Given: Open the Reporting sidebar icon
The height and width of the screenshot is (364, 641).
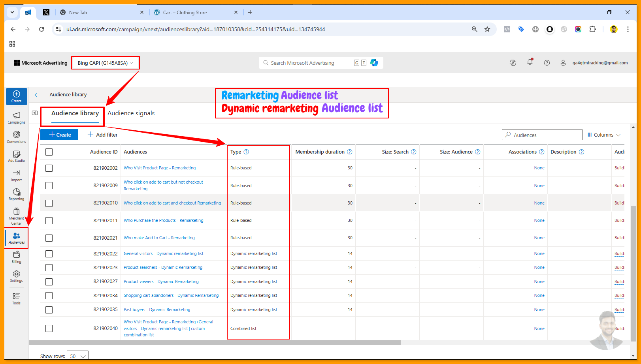Looking at the screenshot, I should (16, 194).
